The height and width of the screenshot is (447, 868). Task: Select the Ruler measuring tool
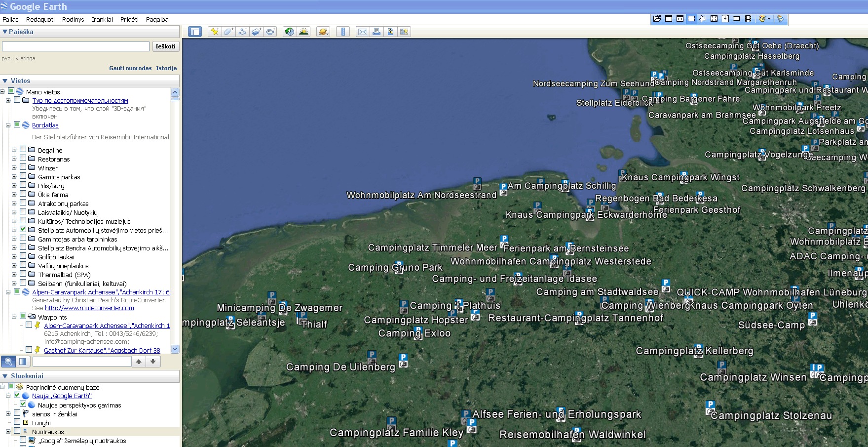pyautogui.click(x=342, y=32)
